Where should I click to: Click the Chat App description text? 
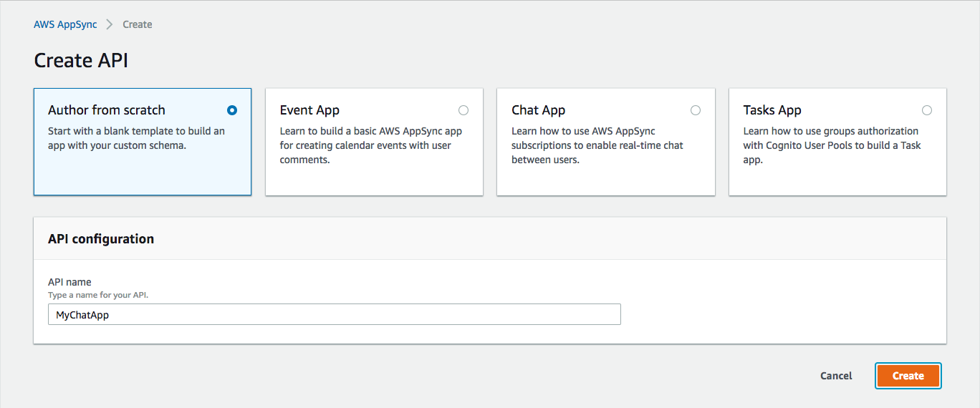(597, 145)
